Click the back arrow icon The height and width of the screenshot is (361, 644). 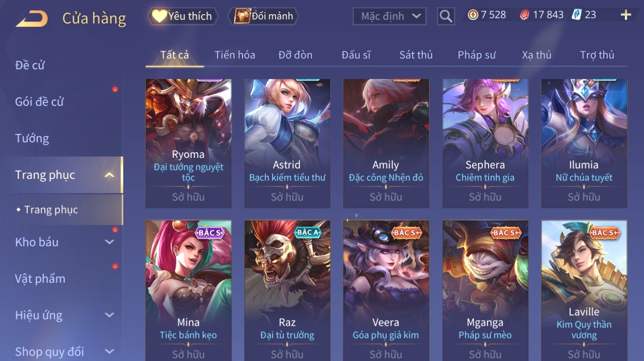tap(32, 18)
